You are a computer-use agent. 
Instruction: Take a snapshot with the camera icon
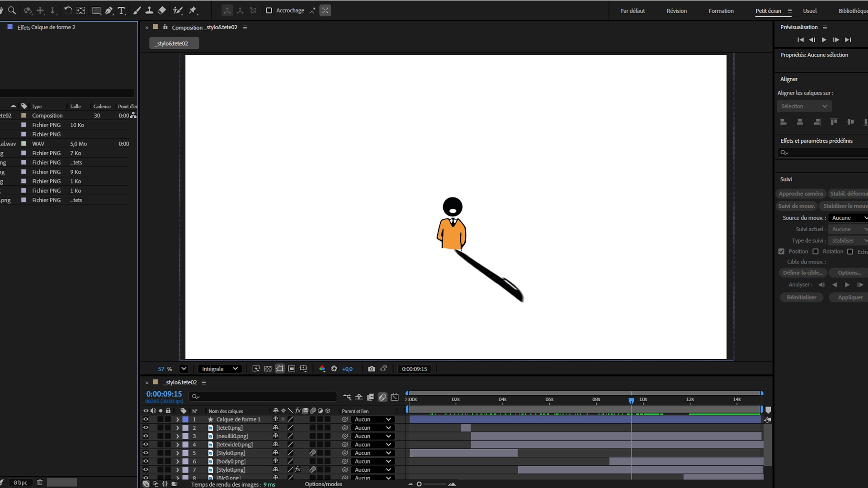(x=372, y=369)
